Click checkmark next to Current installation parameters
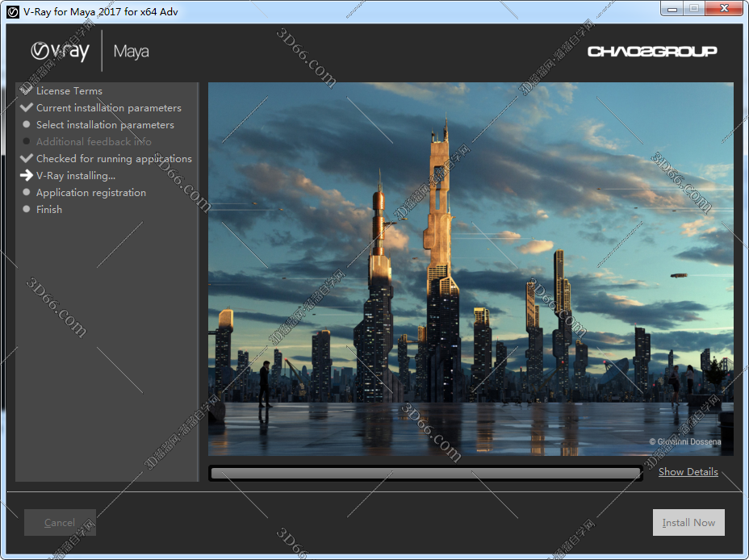The image size is (749, 560). point(27,107)
